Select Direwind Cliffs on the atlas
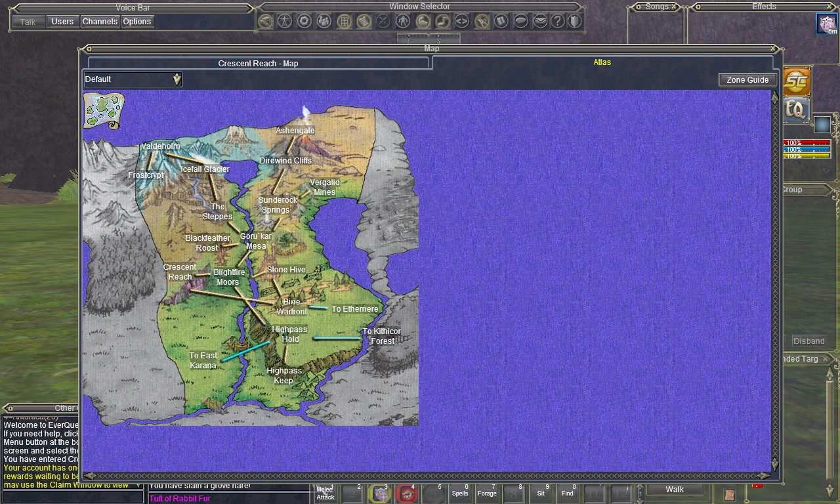Viewport: 840px width, 504px height. pyautogui.click(x=285, y=161)
